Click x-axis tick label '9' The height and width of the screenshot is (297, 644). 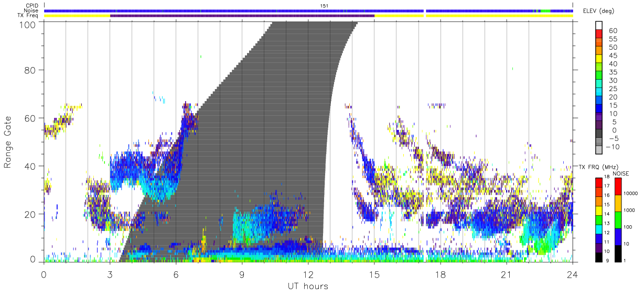click(242, 275)
